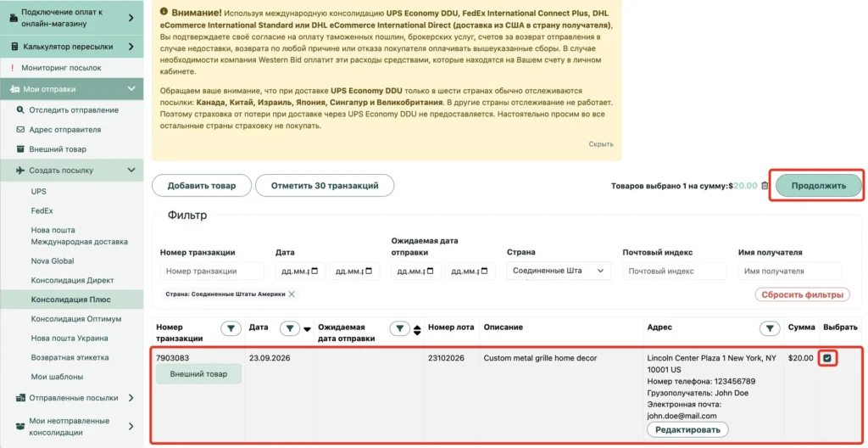868x448 pixels.
Task: Open Нова пошта Международная доставка
Action: [79, 236]
